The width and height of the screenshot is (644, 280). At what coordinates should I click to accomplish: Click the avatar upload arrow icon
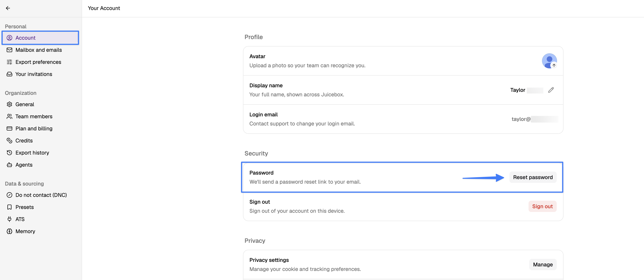[x=554, y=65]
